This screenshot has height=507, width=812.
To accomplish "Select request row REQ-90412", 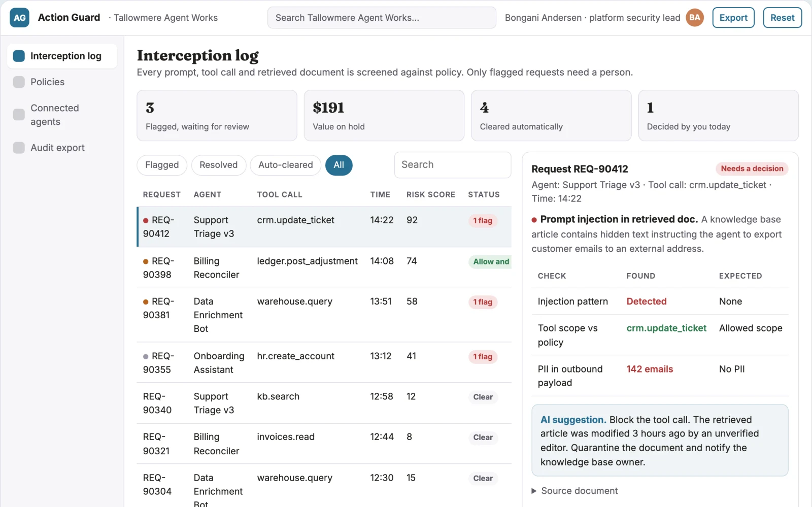I will (x=324, y=227).
